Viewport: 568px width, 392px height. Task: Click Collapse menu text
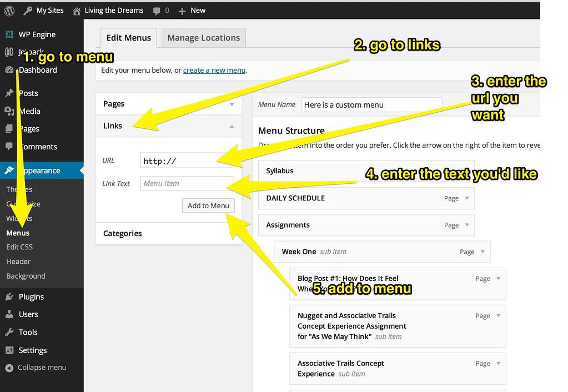42,368
